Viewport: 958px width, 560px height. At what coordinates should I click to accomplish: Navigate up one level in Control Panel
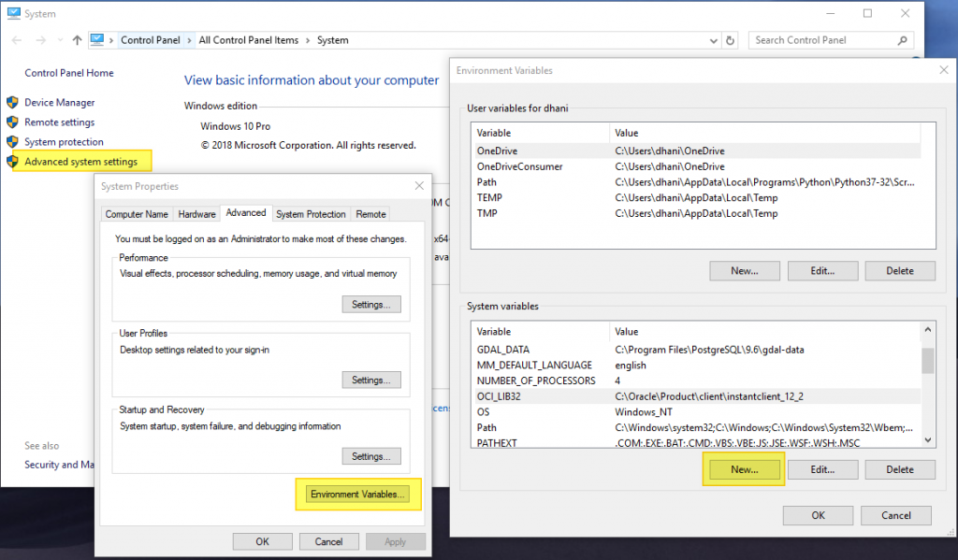pyautogui.click(x=77, y=39)
